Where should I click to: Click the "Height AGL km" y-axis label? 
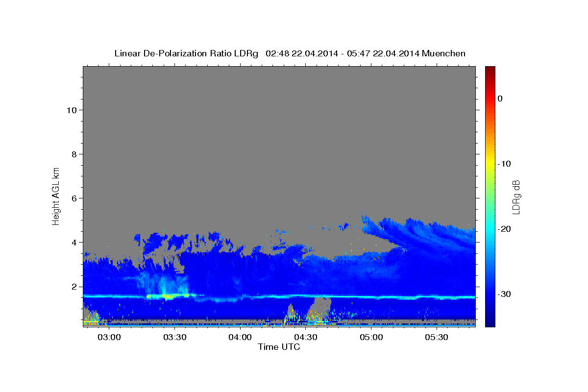click(56, 196)
